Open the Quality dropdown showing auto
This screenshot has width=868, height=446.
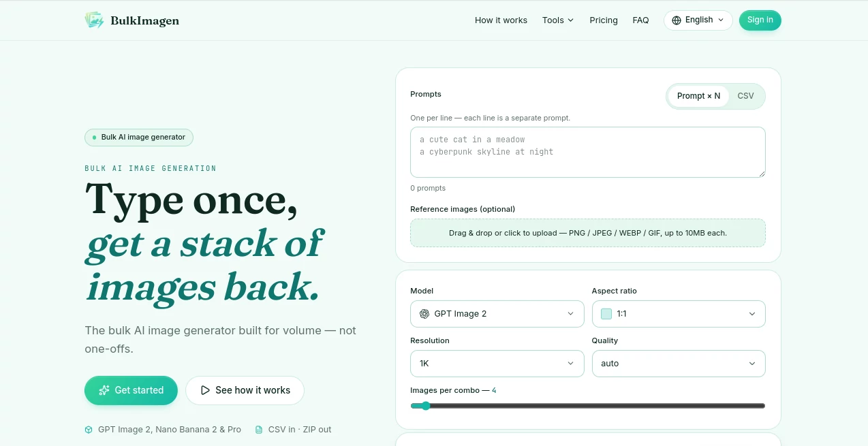[x=679, y=364]
